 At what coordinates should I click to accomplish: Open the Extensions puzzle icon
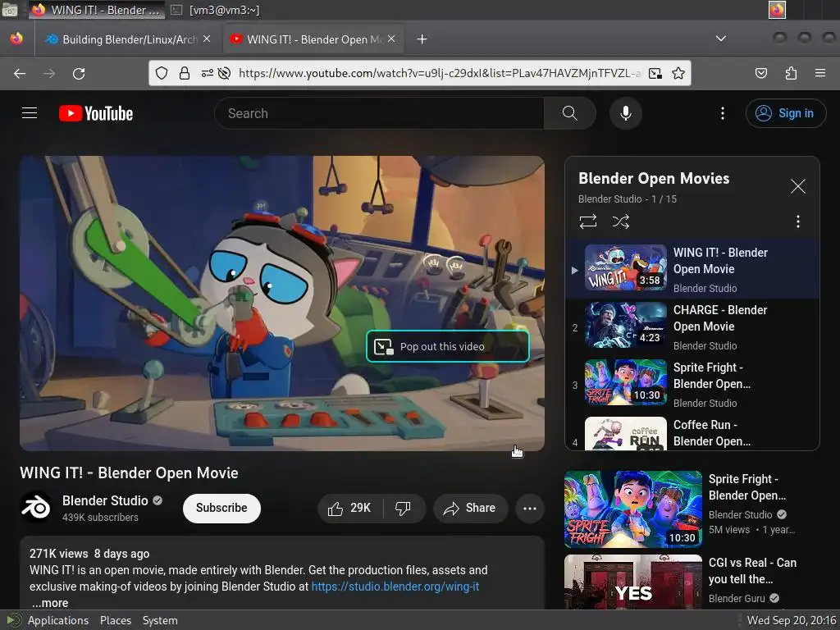coord(791,73)
